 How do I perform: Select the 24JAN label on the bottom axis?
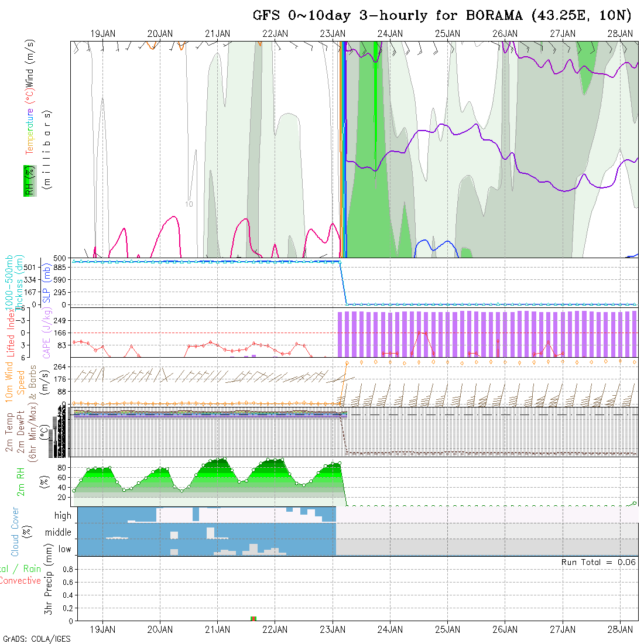click(x=390, y=629)
